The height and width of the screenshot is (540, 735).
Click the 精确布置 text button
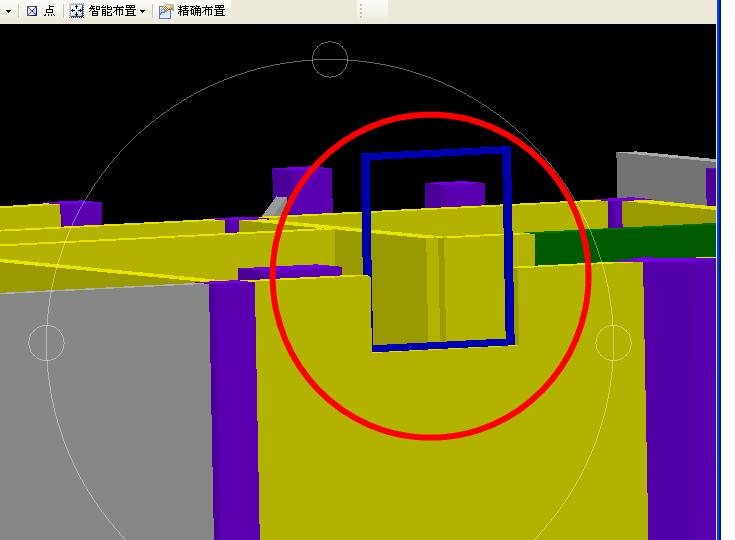201,11
